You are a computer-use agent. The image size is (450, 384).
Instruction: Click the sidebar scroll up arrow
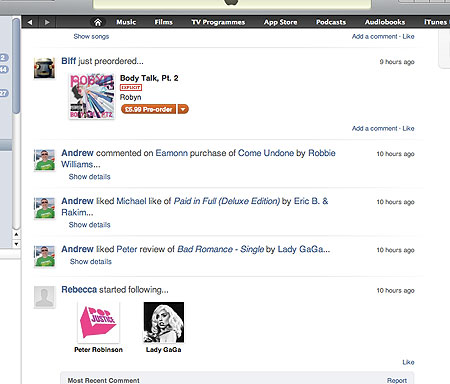pos(16,234)
